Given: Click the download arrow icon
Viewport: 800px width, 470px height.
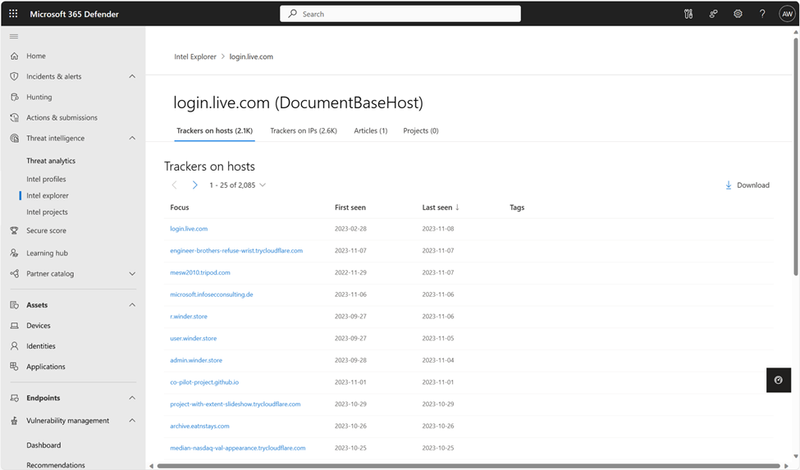Looking at the screenshot, I should 729,185.
